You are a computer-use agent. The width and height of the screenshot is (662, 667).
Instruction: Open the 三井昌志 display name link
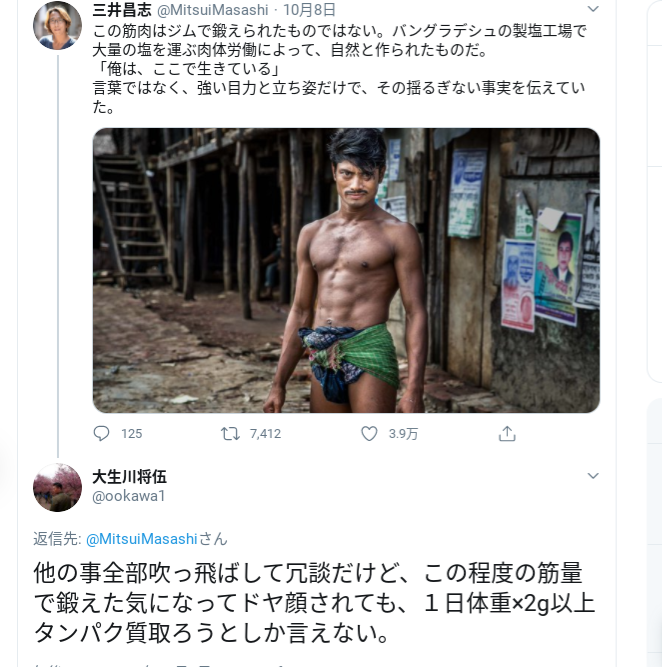(x=122, y=9)
